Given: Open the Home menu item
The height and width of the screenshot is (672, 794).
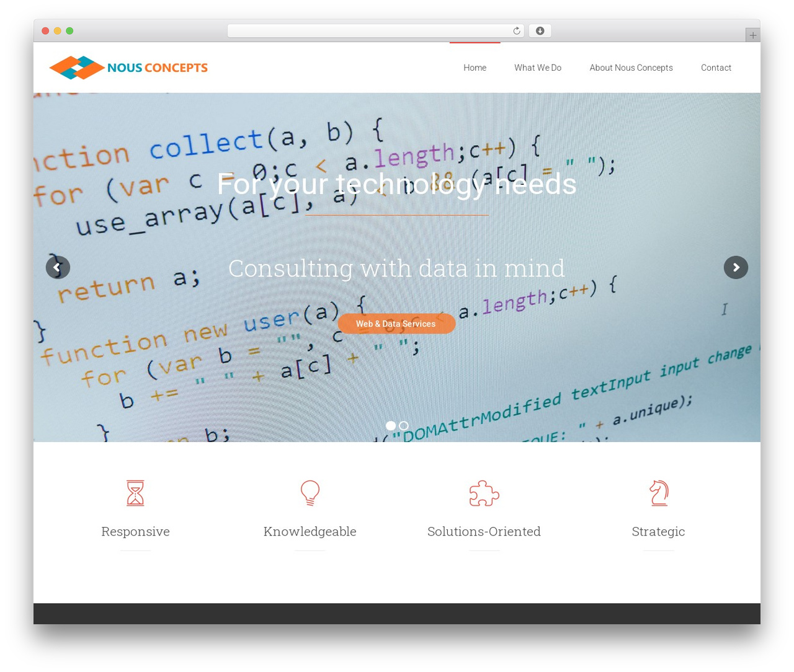Looking at the screenshot, I should 475,68.
